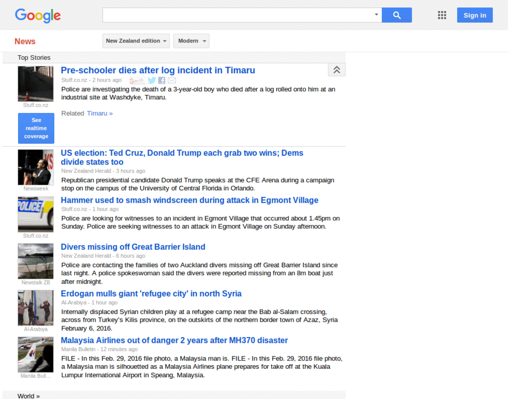This screenshot has height=399, width=532.
Task: Open Divers missing Great Barrier headline
Action: click(133, 247)
